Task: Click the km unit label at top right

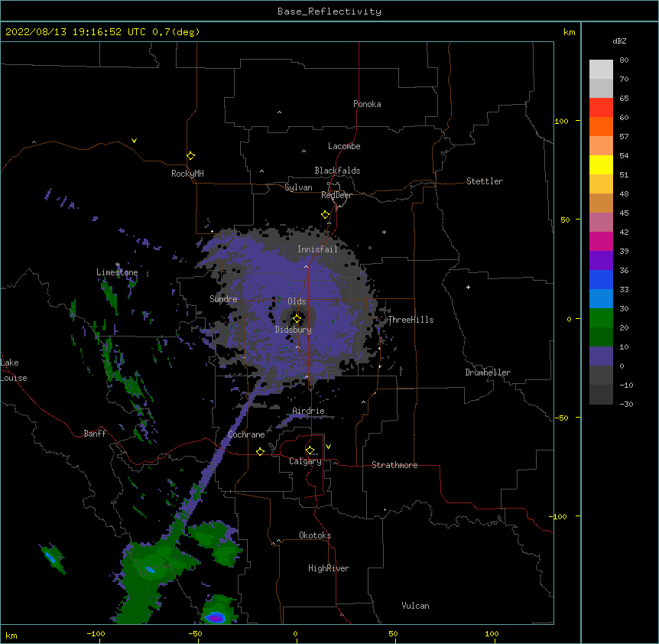Action: coord(569,32)
